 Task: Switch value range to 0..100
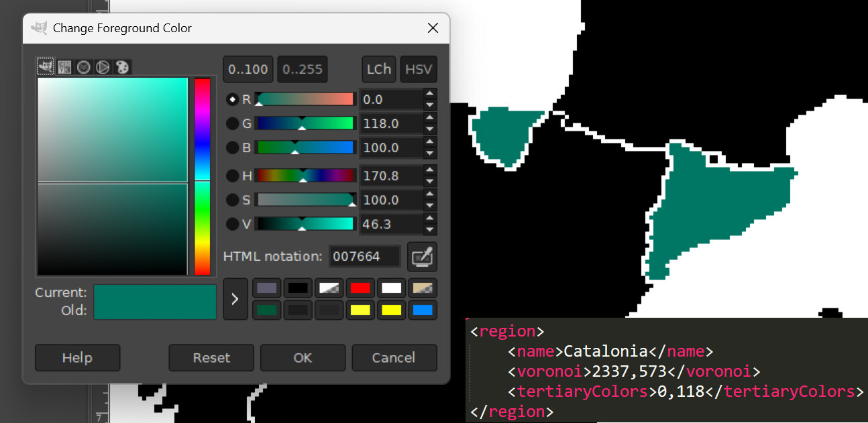tap(248, 69)
